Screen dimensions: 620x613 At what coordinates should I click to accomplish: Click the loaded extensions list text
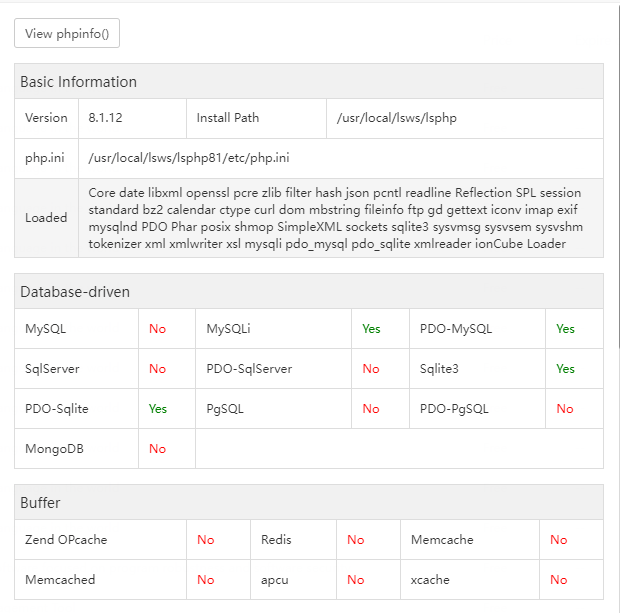(x=335, y=218)
